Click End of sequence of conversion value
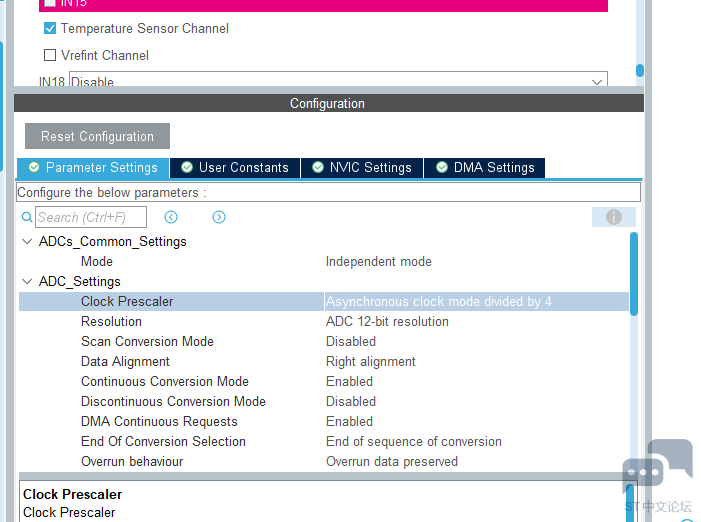Image resolution: width=701 pixels, height=522 pixels. tap(414, 442)
